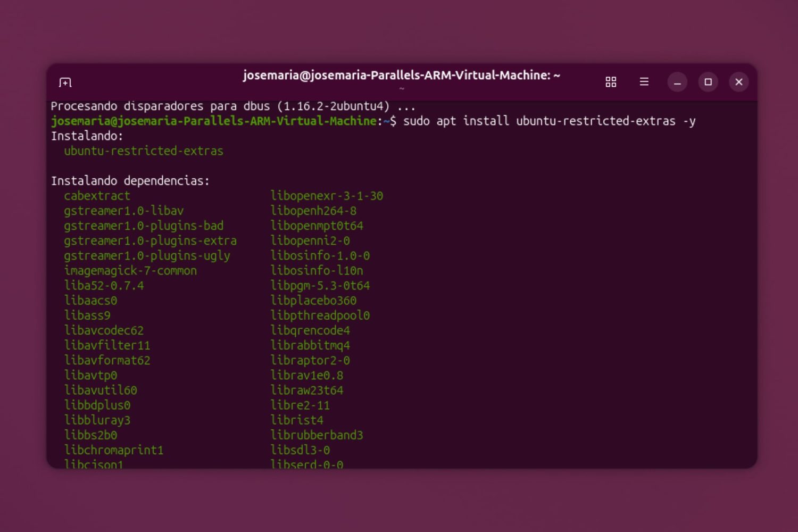The width and height of the screenshot is (798, 532).
Task: Click the 'libraw23t64' entry
Action: pyautogui.click(x=306, y=390)
